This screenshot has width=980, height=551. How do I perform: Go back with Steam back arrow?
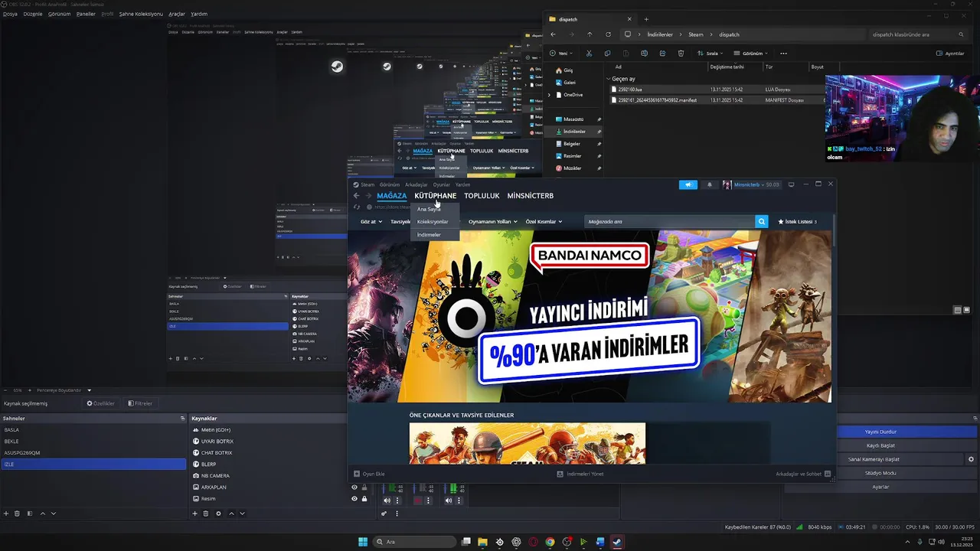click(x=356, y=196)
